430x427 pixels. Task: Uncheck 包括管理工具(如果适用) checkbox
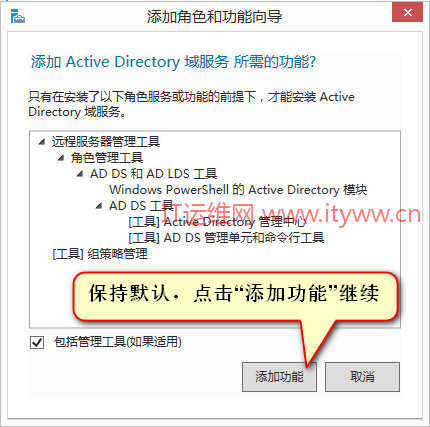37,342
